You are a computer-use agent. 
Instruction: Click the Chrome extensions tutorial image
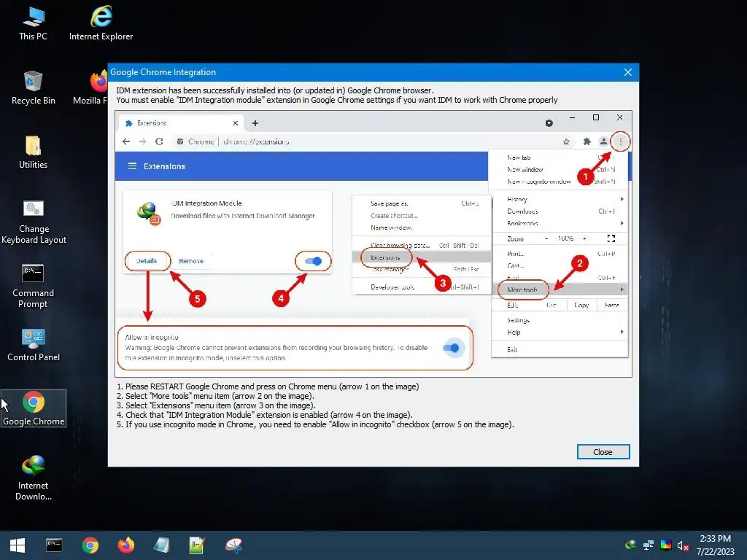pyautogui.click(x=373, y=244)
